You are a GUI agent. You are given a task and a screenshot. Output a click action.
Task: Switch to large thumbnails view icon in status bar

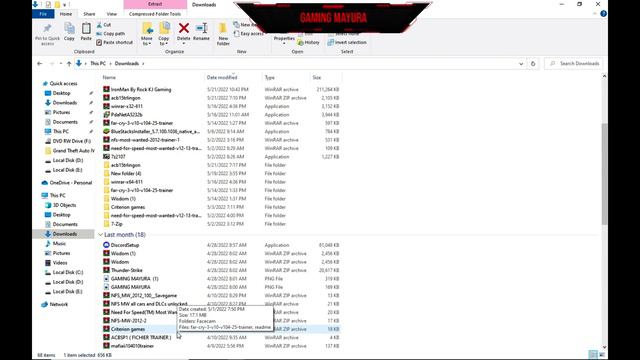(602, 354)
